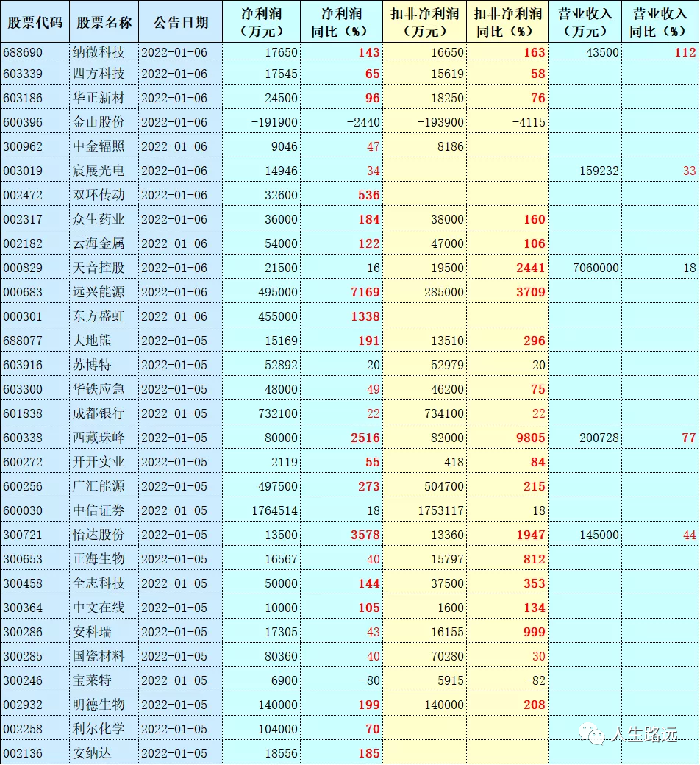Click the name cell 宸展光电
Screen dimensions: 700x765
104,171
